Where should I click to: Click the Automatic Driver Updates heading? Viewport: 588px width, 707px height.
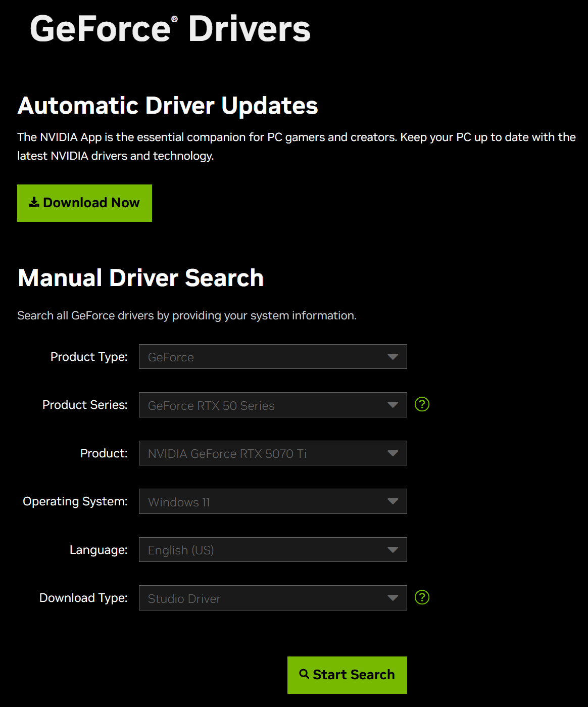(x=168, y=106)
